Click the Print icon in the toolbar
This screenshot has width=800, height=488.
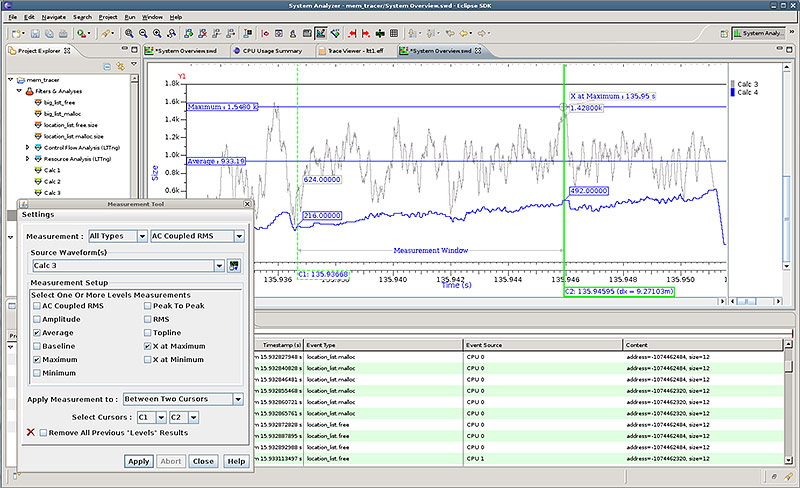pos(63,34)
